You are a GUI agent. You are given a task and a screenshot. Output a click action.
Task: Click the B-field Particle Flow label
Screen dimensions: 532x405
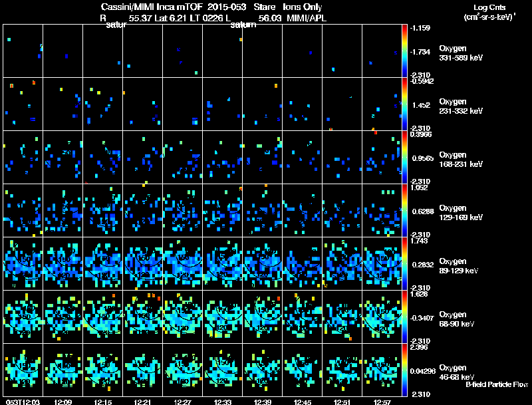tap(497, 384)
